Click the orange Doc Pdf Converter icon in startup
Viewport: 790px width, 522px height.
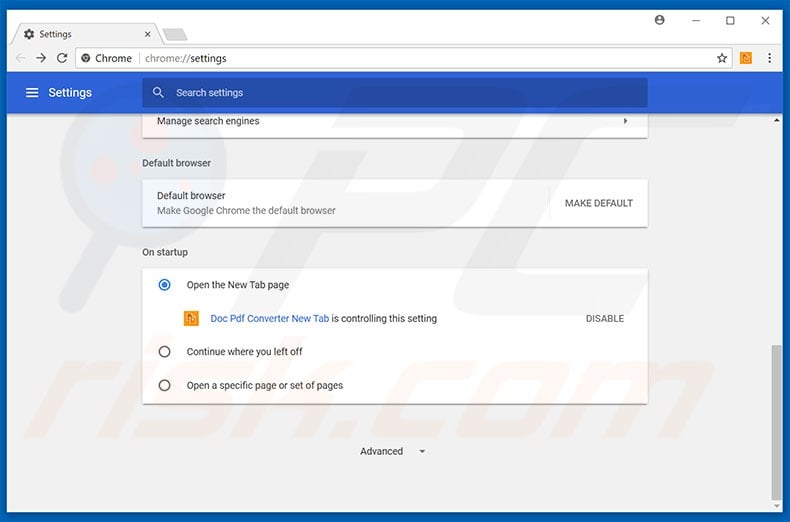tap(191, 318)
